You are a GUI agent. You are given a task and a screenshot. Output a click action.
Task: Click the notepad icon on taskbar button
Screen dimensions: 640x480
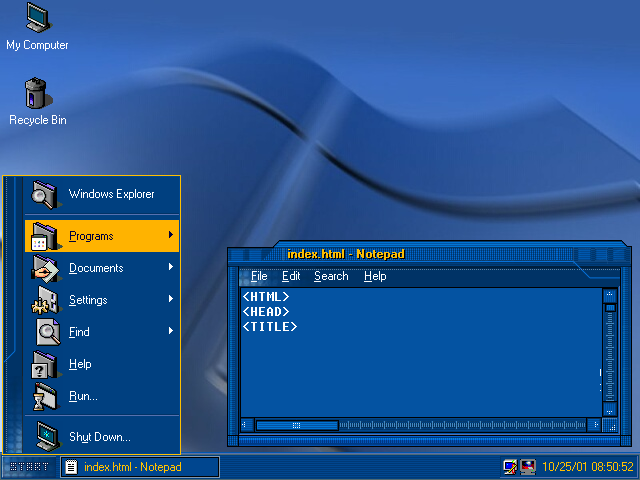[x=71, y=467]
